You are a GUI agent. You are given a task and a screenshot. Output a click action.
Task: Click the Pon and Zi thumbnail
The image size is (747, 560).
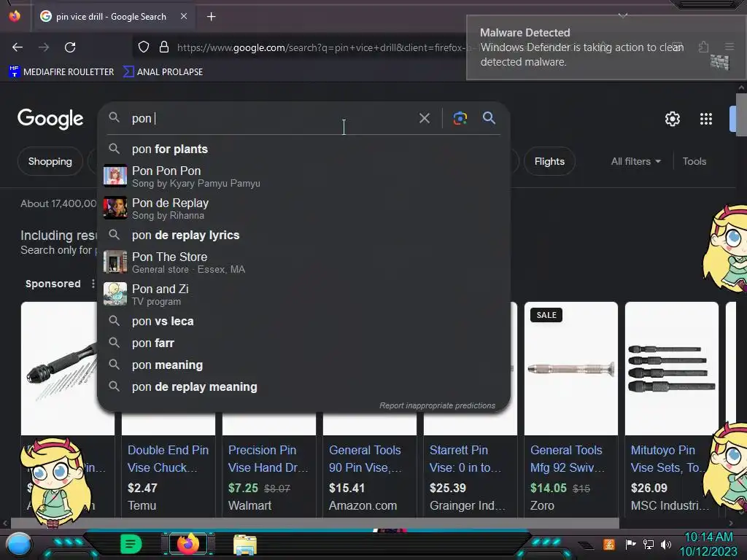[115, 294]
